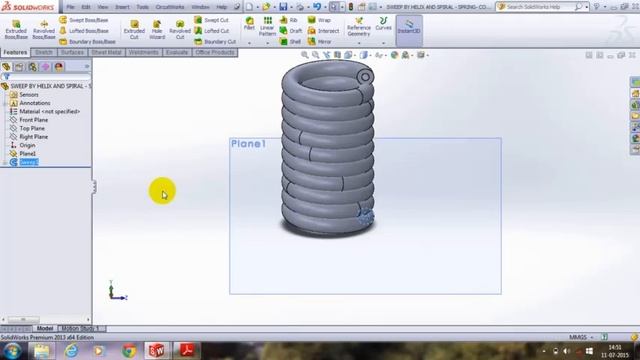Click Zoom to Fit magnifier icon

pos(304,55)
